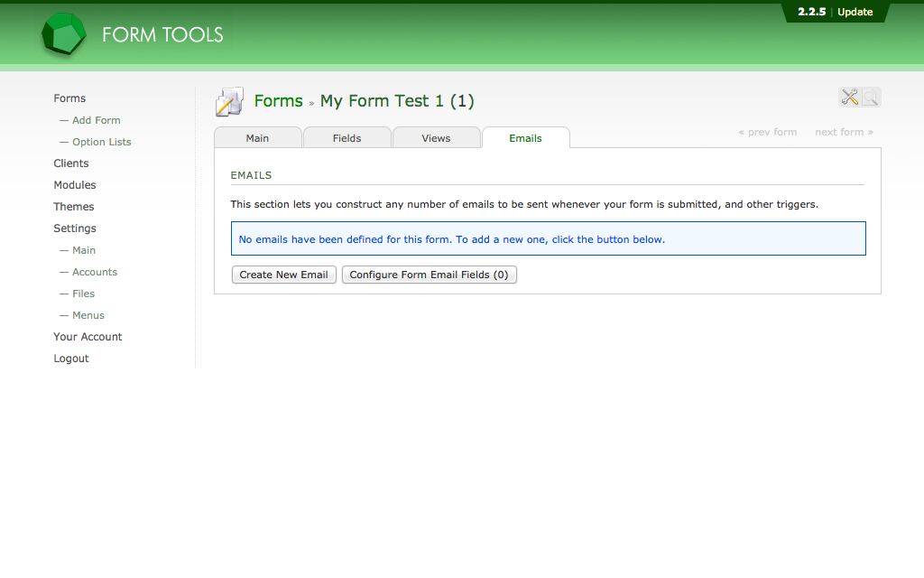The height and width of the screenshot is (578, 924).
Task: Open Accounts under Settings
Action: click(x=93, y=271)
